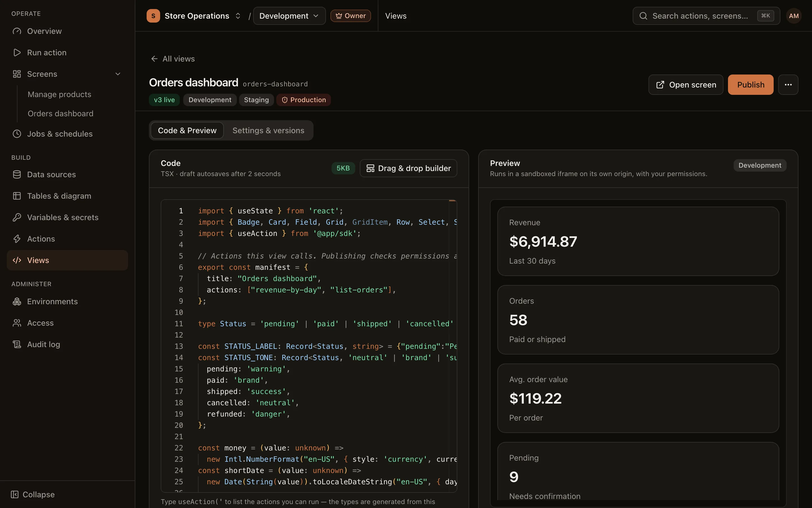The width and height of the screenshot is (812, 508).
Task: Click code line 6 export const manifest
Action: 253,267
